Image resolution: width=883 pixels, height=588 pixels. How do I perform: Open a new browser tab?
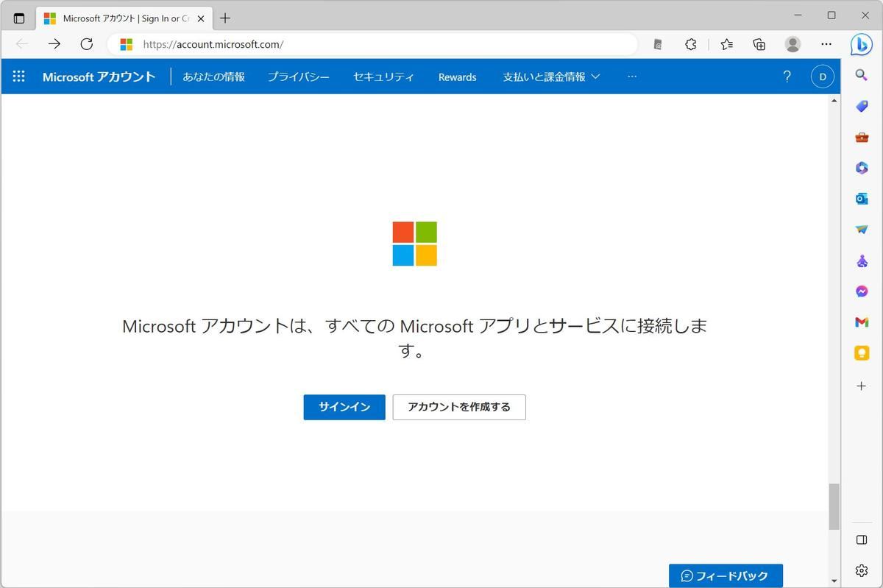(x=225, y=18)
